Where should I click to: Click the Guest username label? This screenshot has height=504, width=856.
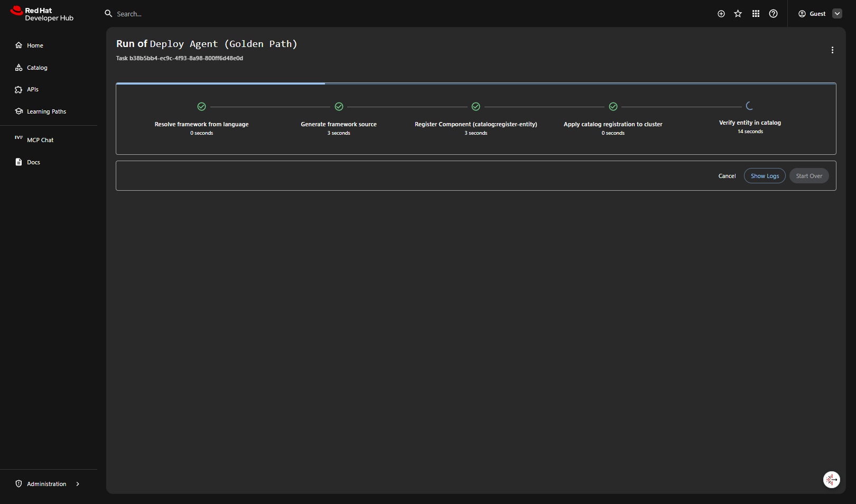click(817, 14)
